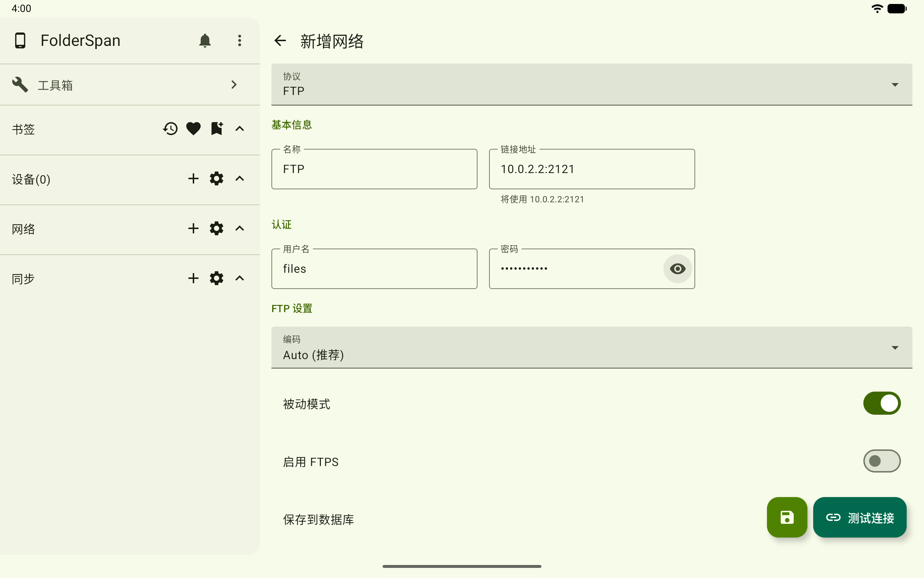This screenshot has height=578, width=924.
Task: Click the 保存到数据库 option
Action: click(318, 519)
